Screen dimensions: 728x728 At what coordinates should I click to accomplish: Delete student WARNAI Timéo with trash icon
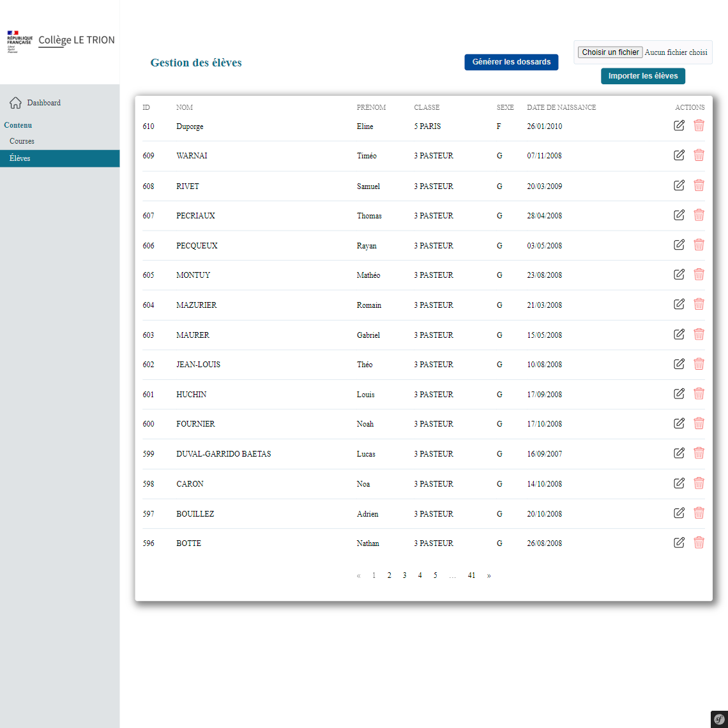(x=699, y=155)
